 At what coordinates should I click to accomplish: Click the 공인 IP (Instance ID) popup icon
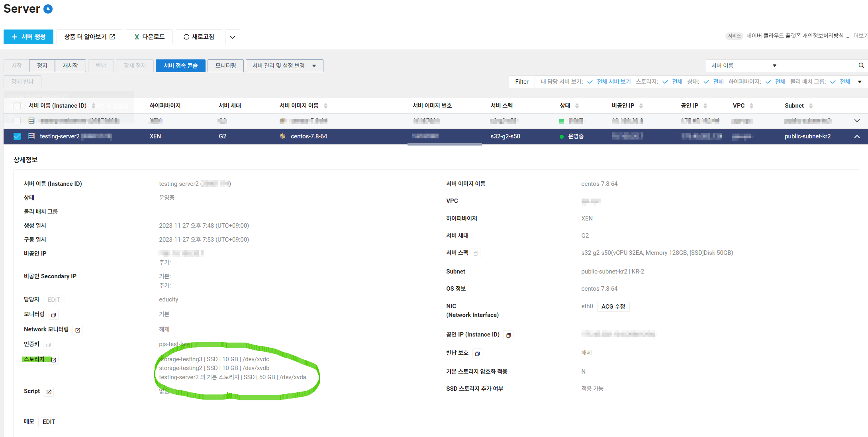(x=508, y=335)
